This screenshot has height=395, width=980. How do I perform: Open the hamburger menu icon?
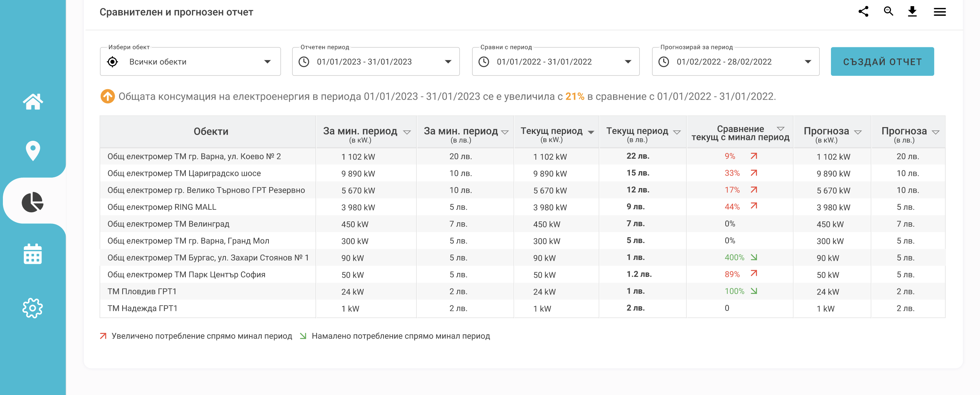[x=939, y=12]
